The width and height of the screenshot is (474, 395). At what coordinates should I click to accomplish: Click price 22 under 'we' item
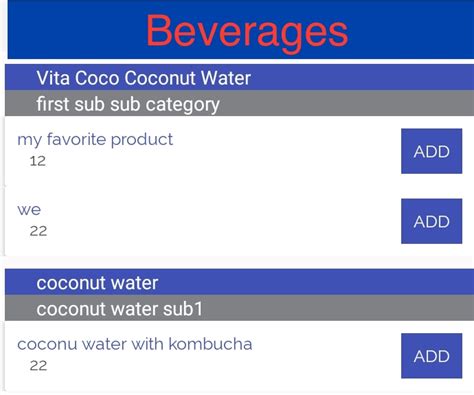[38, 231]
